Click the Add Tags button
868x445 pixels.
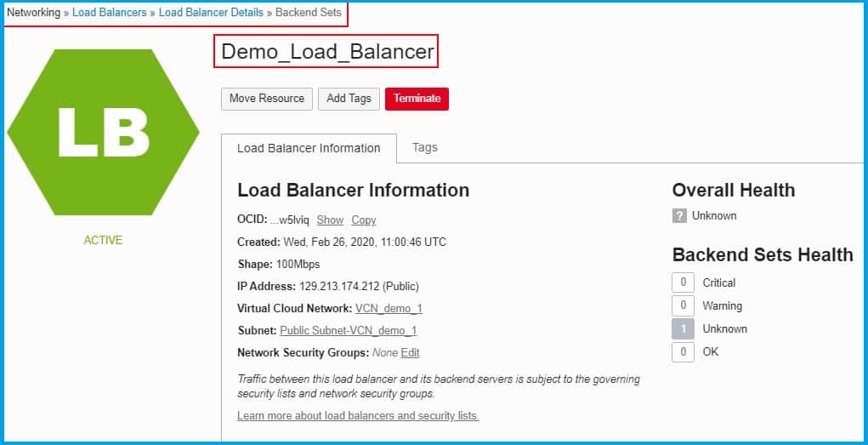(x=349, y=99)
